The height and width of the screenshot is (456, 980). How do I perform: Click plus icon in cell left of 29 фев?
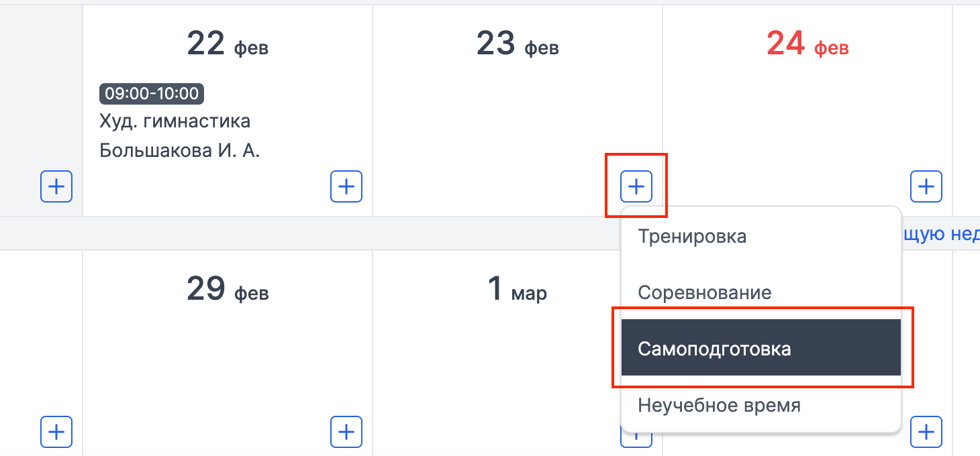coord(56,432)
